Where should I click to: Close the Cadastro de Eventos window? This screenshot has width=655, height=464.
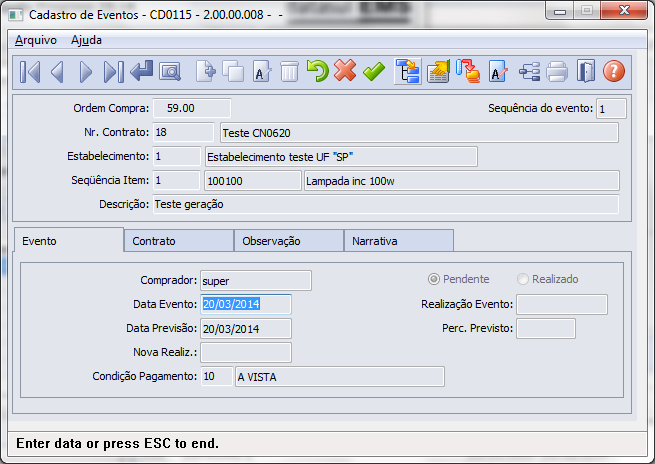click(624, 10)
